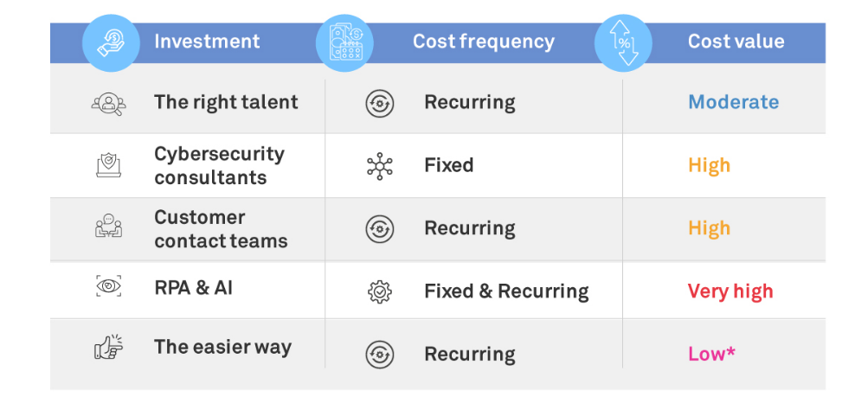Click the Cost frequency calculator header icon
Image resolution: width=868 pixels, height=416 pixels.
[x=344, y=42]
